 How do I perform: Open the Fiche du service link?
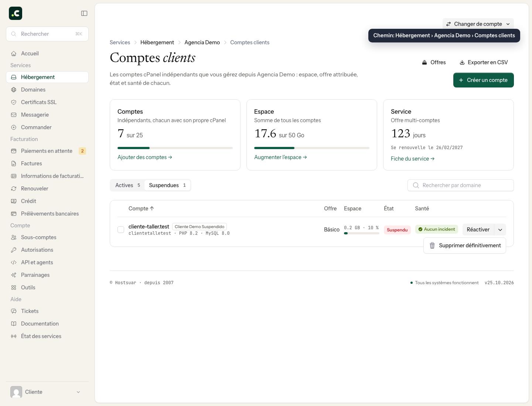pyautogui.click(x=413, y=159)
